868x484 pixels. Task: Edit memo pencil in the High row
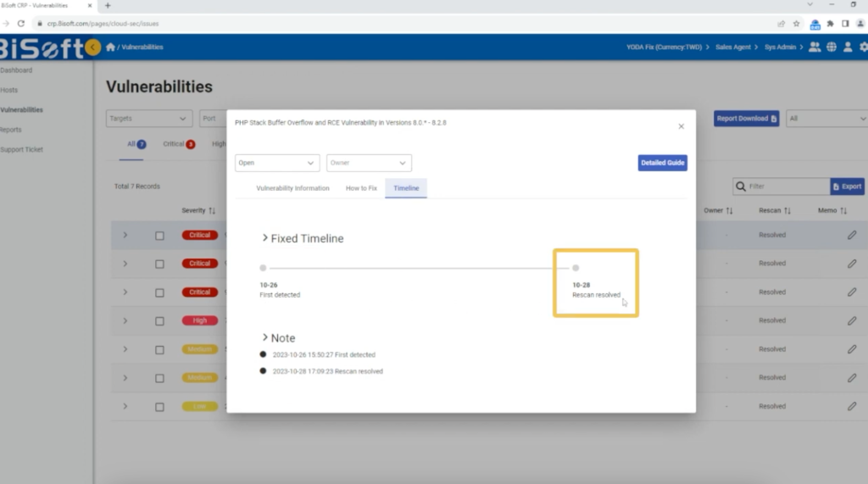pos(851,320)
